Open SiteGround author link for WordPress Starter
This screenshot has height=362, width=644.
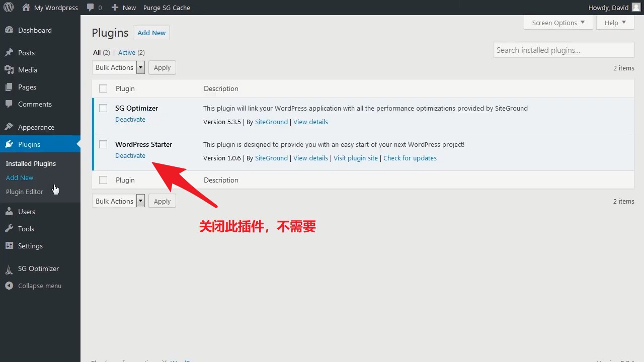click(x=271, y=158)
